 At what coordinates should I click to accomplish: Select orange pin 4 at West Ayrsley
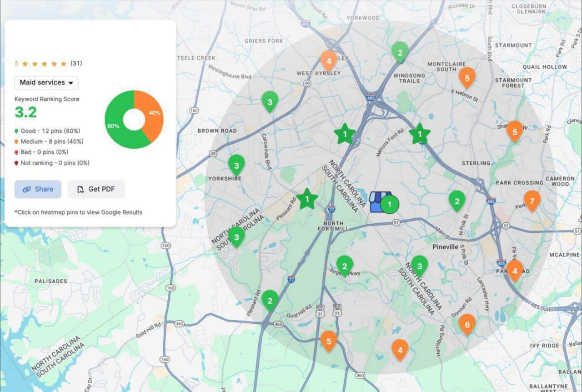point(329,60)
